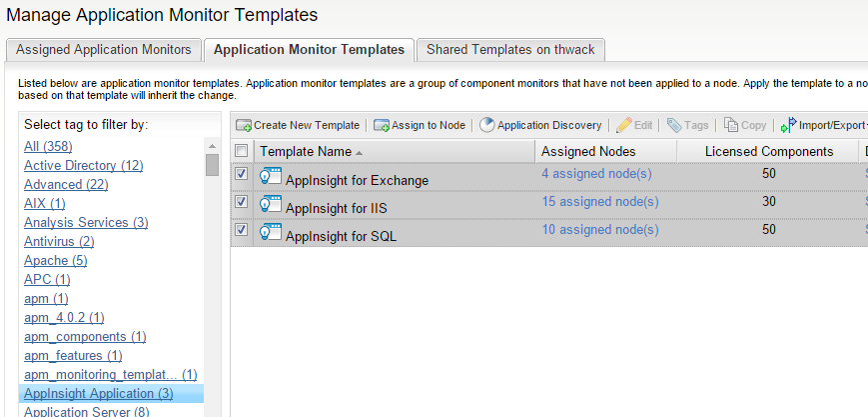This screenshot has width=868, height=417.
Task: Open 10 assigned node(s) link for SQL
Action: tap(600, 230)
